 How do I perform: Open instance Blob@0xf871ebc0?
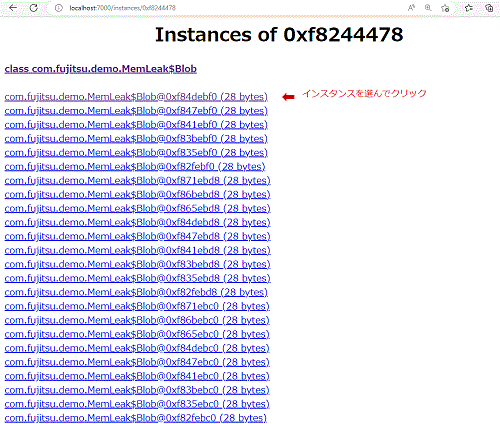click(x=137, y=307)
